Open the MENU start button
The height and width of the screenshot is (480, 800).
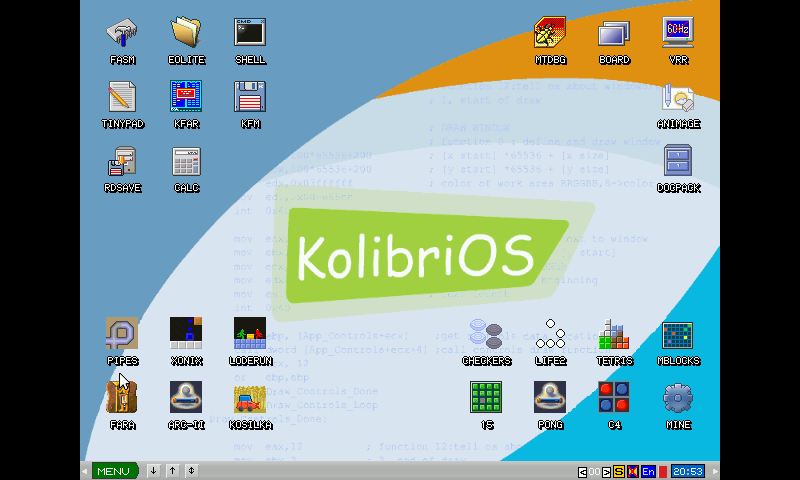click(113, 471)
